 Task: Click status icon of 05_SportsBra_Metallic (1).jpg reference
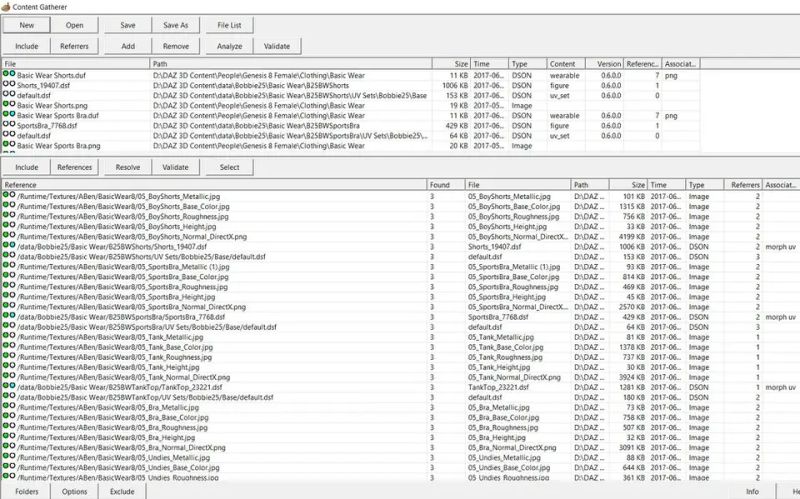(9, 266)
